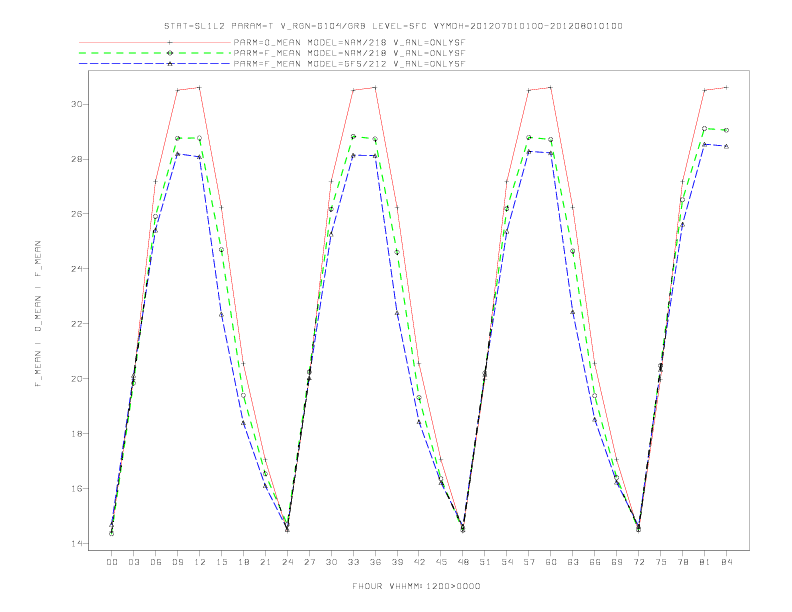Click x-axis forecast hour label 48
This screenshot has width=792, height=612.
463,562
